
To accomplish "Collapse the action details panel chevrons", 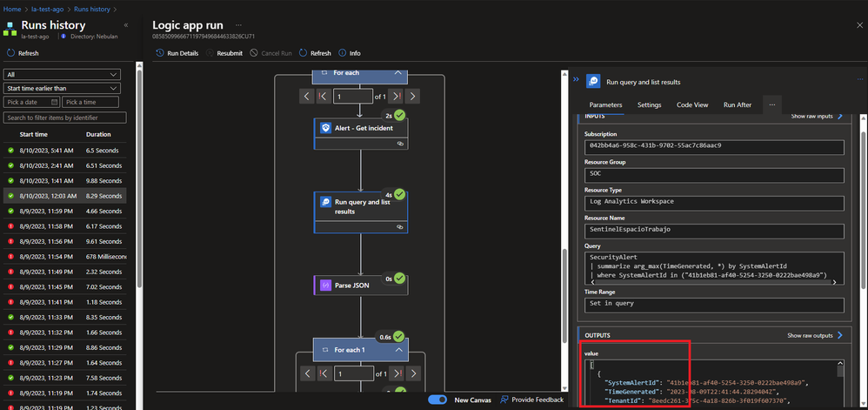I will pos(576,79).
